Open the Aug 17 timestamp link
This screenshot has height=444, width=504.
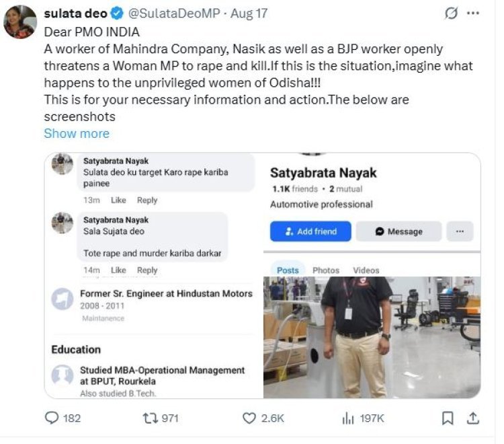(x=248, y=14)
